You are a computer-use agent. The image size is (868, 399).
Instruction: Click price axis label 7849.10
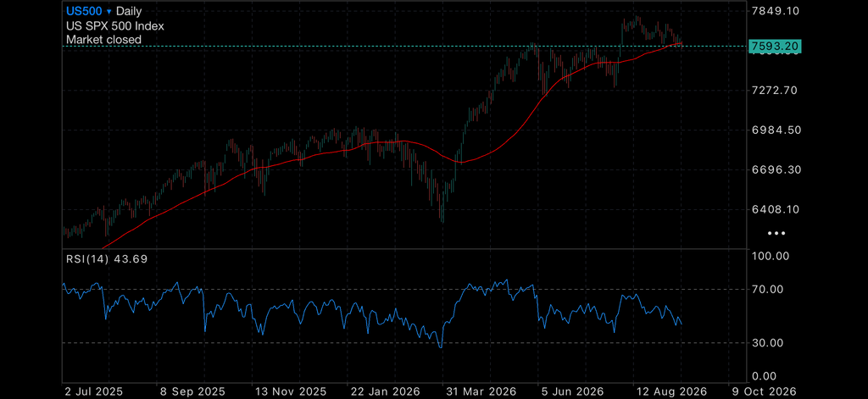(776, 10)
